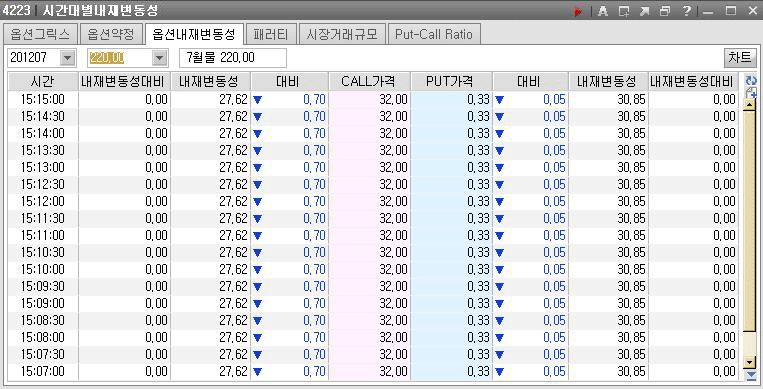Select the 15:09:30 time cell
The height and width of the screenshot is (389, 763).
click(x=43, y=287)
